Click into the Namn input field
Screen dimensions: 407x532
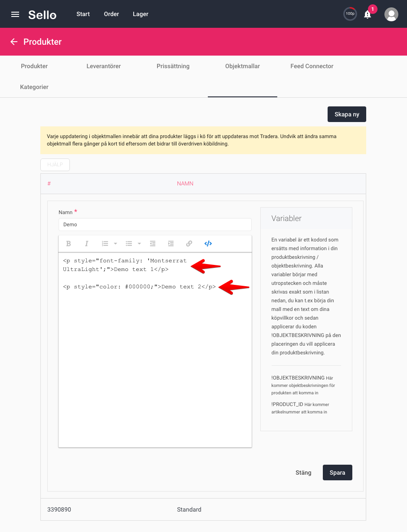155,225
